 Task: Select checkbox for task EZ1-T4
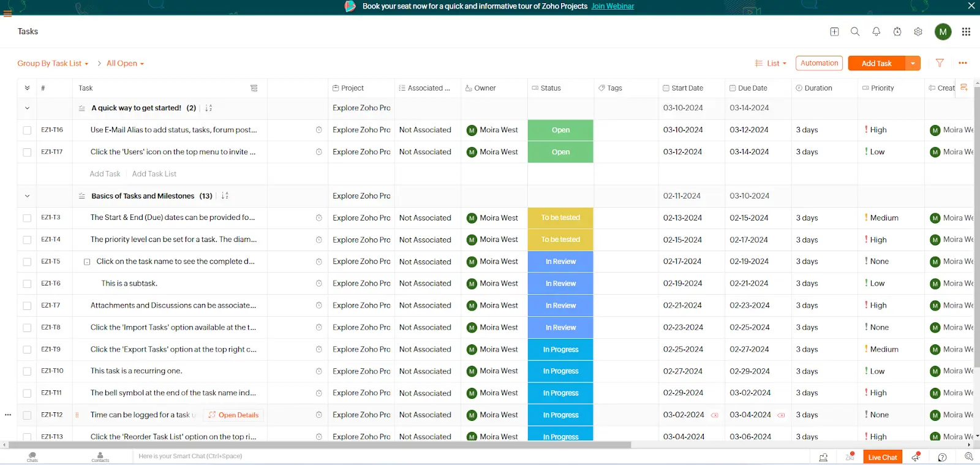(27, 240)
